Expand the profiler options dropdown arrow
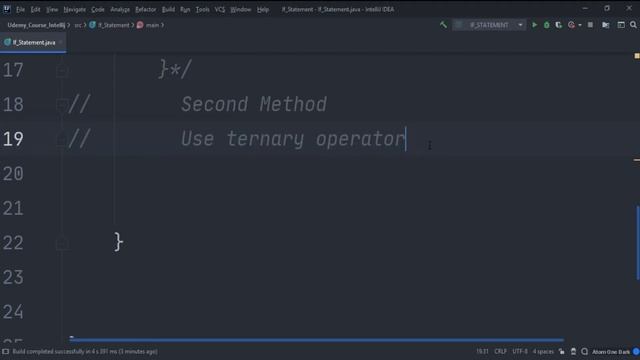The image size is (640, 360). pyautogui.click(x=580, y=25)
